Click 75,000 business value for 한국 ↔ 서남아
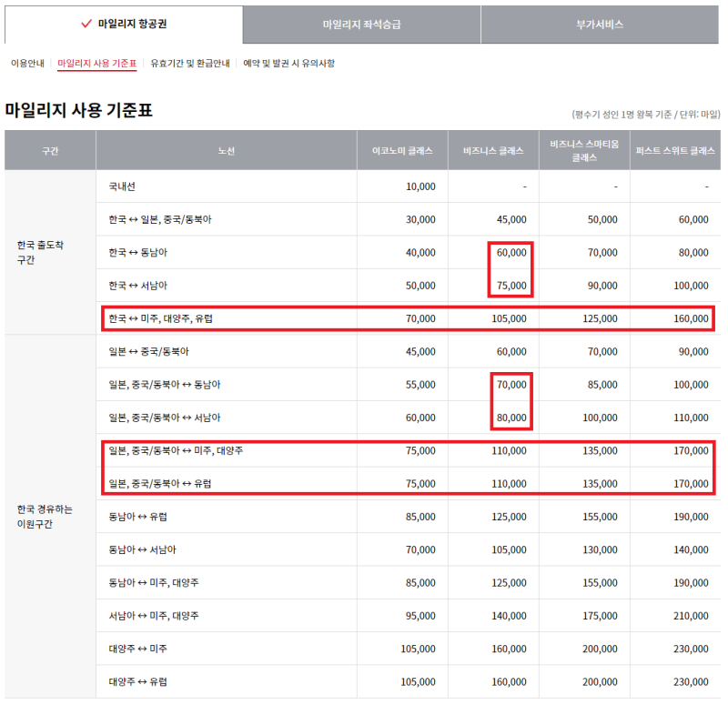Image resolution: width=728 pixels, height=705 pixels. tap(511, 286)
